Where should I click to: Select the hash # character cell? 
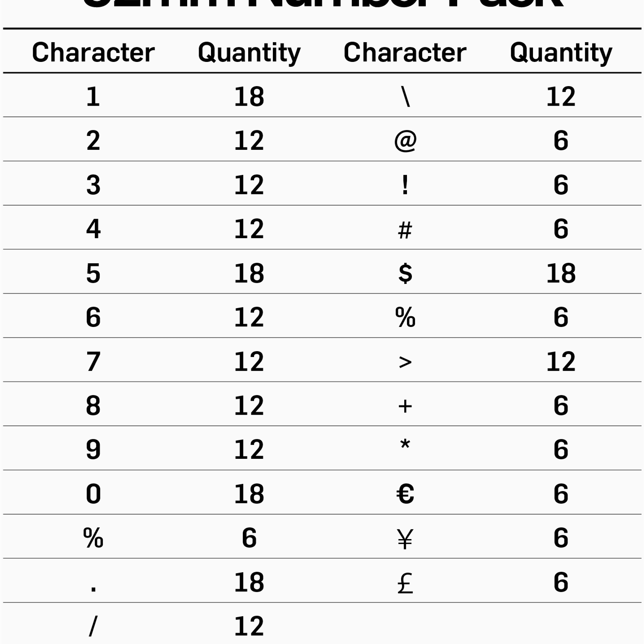(405, 230)
